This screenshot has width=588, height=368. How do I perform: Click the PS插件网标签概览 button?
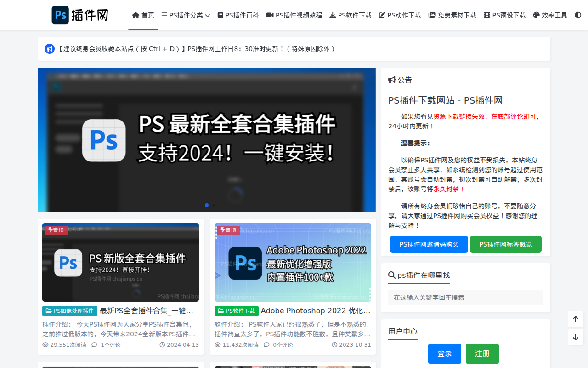pos(506,244)
